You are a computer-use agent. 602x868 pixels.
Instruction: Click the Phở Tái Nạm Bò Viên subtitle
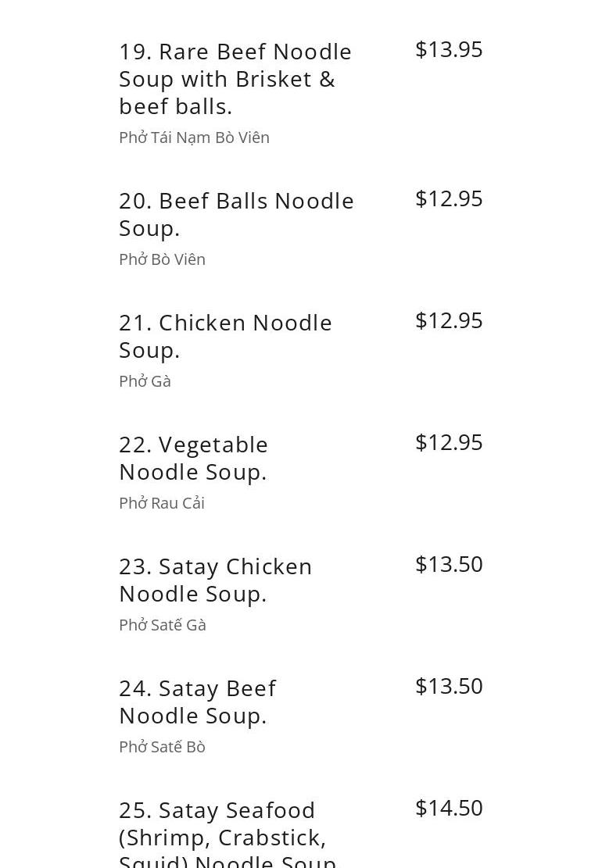(x=194, y=138)
